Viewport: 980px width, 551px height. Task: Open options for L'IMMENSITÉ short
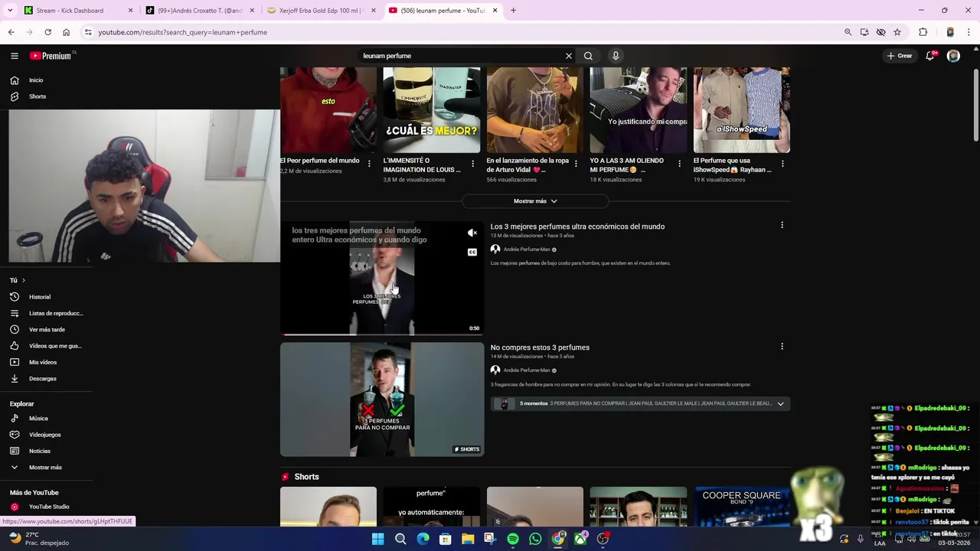pos(472,164)
